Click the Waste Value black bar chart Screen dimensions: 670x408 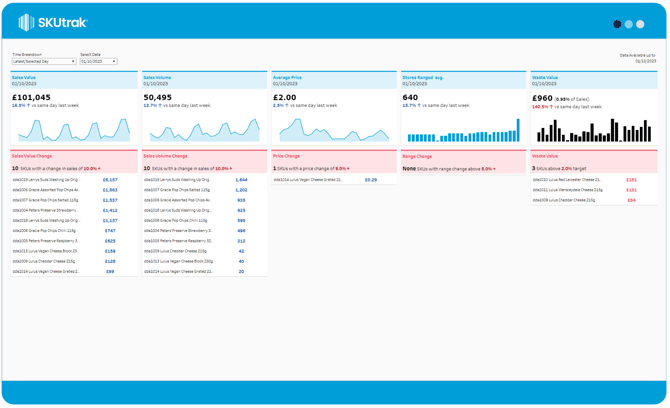594,130
